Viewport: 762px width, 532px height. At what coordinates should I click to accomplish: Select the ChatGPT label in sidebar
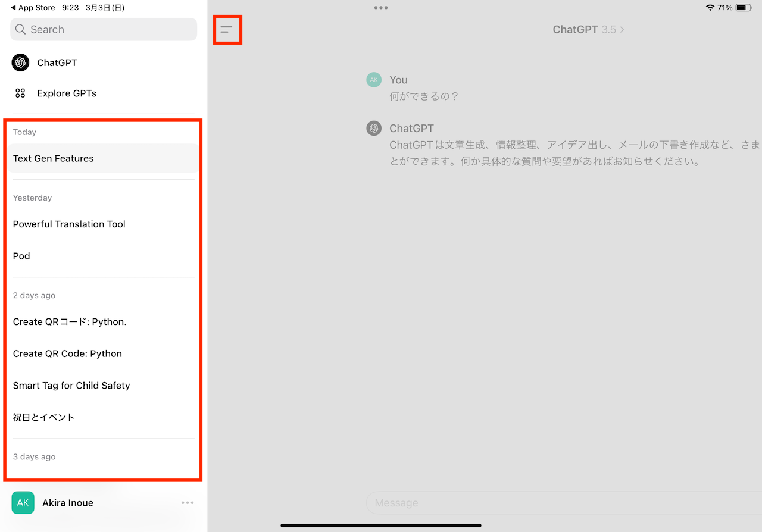(x=57, y=62)
